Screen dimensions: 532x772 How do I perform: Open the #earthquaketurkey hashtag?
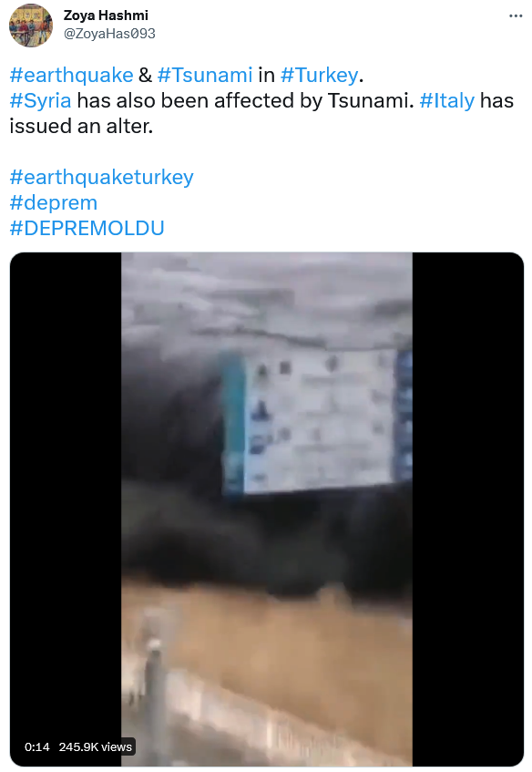coord(101,177)
